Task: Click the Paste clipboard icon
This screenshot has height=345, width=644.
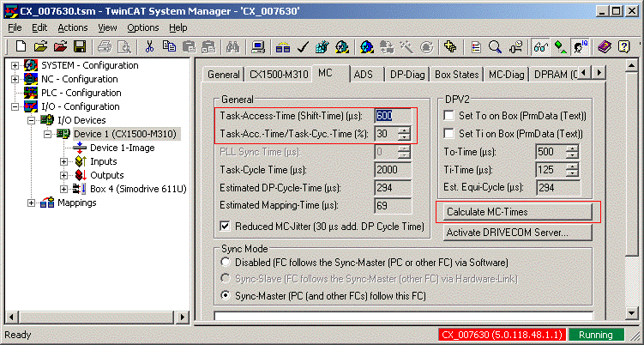Action: (189, 46)
